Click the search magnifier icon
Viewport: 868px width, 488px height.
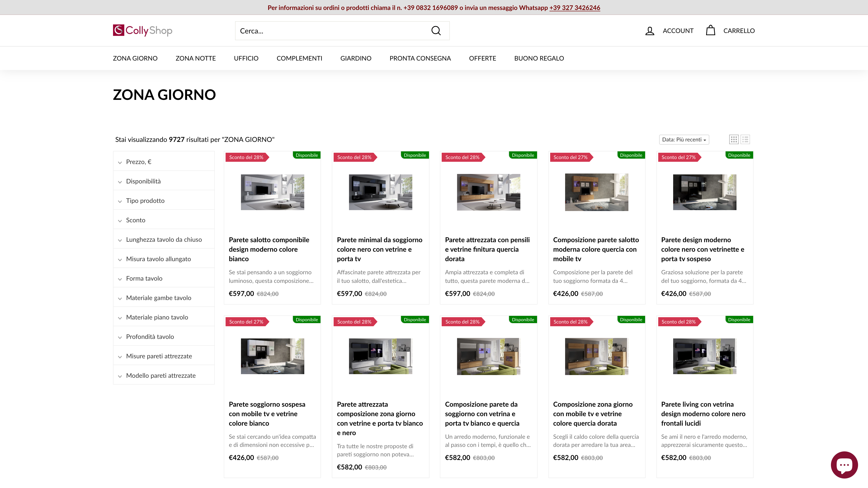coord(436,31)
